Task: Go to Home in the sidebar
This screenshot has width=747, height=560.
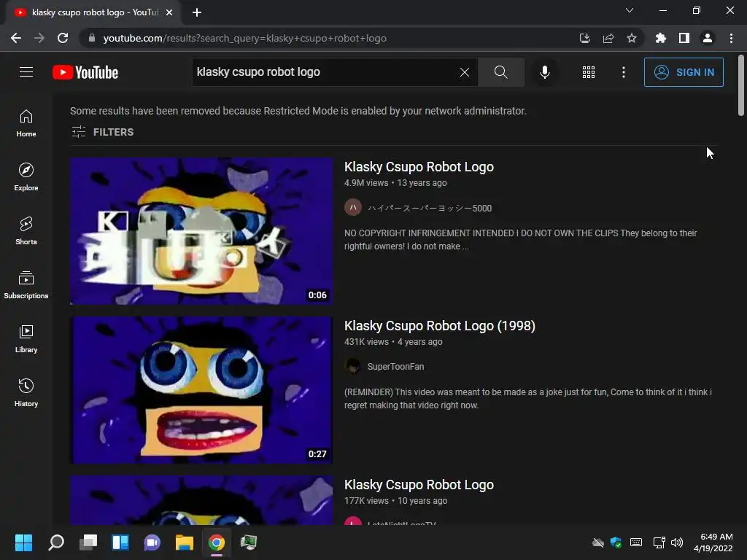Action: coord(26,123)
